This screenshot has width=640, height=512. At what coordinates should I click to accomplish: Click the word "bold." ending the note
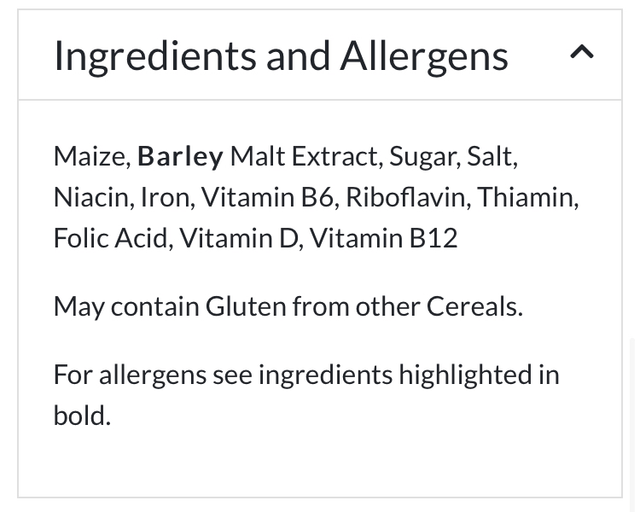[82, 415]
